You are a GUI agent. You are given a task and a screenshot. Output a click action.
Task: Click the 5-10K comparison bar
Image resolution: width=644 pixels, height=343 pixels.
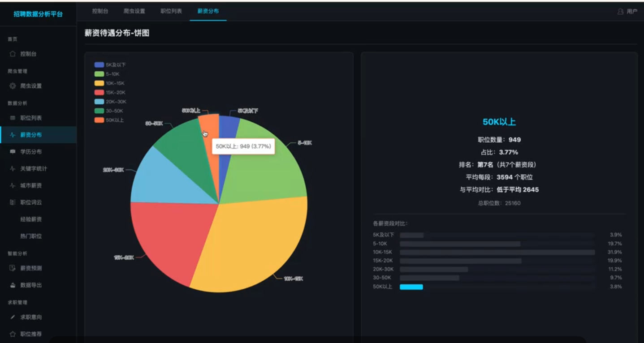point(460,244)
